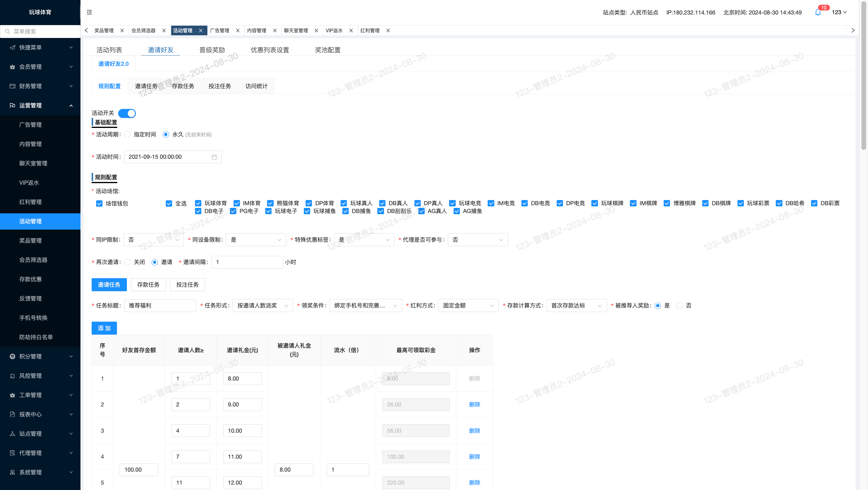Uncheck the 场馆钱包 checkbox
The width and height of the screenshot is (868, 490).
(99, 203)
